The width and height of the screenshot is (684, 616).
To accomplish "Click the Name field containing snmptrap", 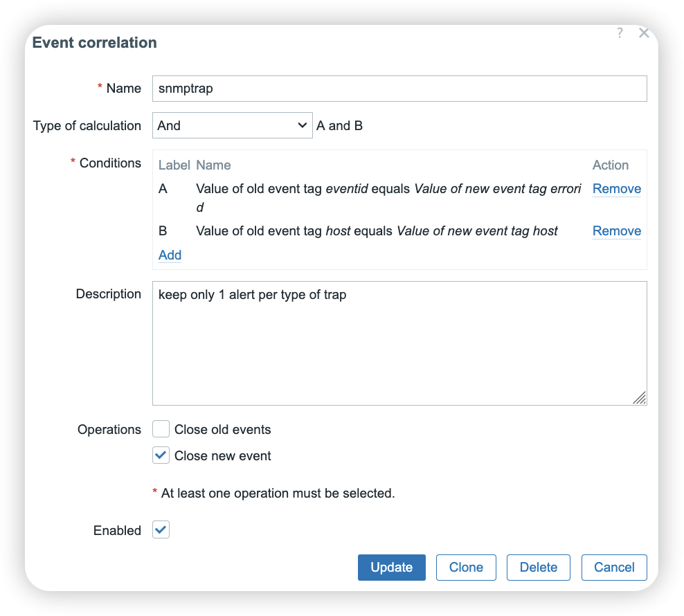I will [399, 89].
